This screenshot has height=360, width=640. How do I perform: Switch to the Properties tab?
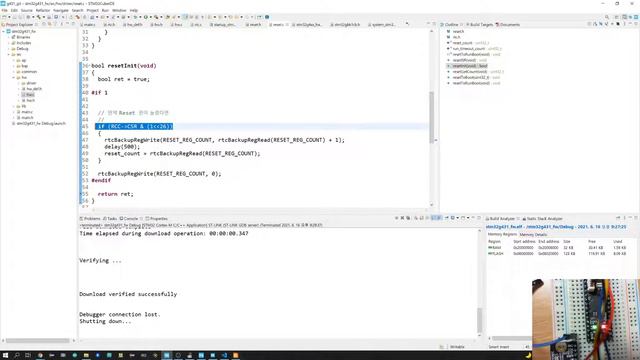[157, 219]
